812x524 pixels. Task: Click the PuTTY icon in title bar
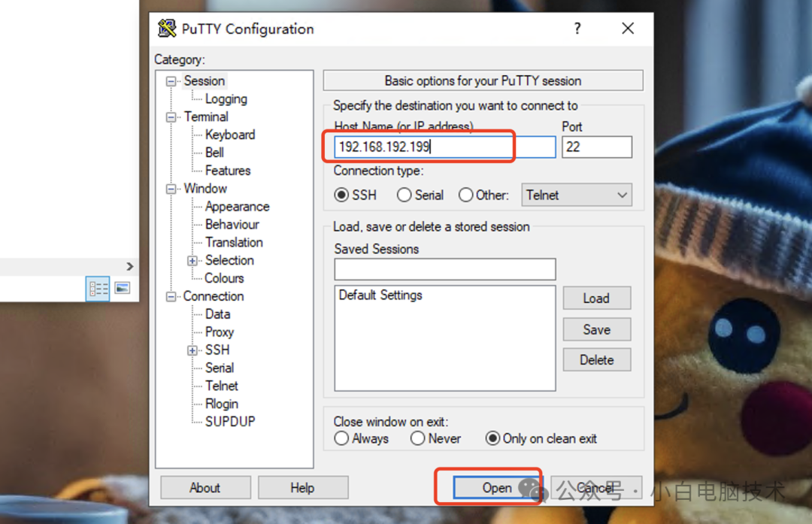(x=167, y=29)
